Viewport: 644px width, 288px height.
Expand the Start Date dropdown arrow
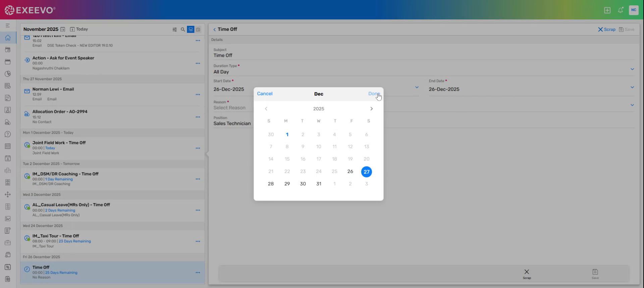click(417, 87)
